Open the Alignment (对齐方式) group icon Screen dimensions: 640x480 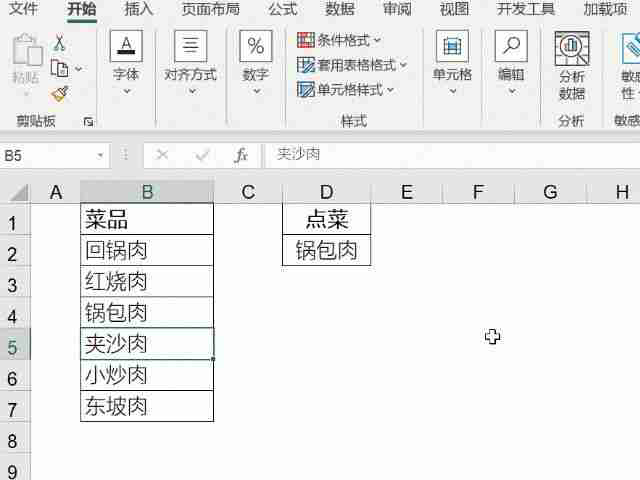point(191,46)
